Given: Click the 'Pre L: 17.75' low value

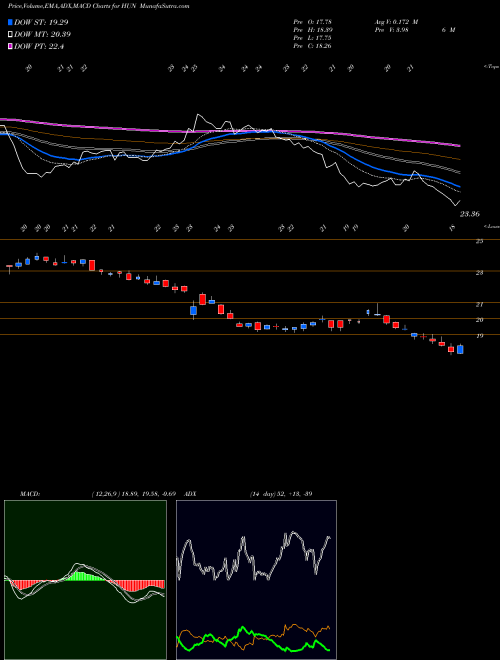Looking at the screenshot, I should click(313, 38).
